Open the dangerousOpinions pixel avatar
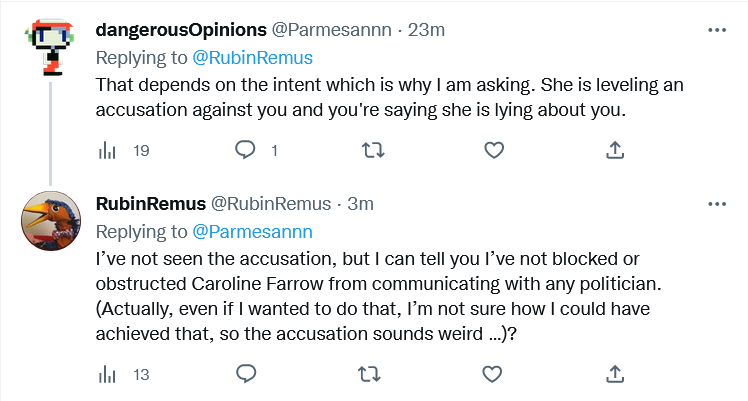Viewport: 748px width, 401px height. tap(50, 47)
